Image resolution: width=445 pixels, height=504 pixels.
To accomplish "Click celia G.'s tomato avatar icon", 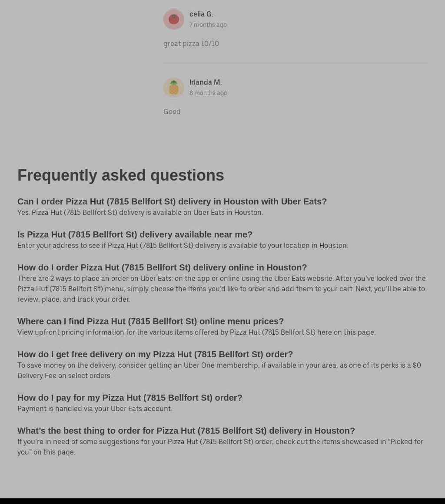I will point(173,20).
